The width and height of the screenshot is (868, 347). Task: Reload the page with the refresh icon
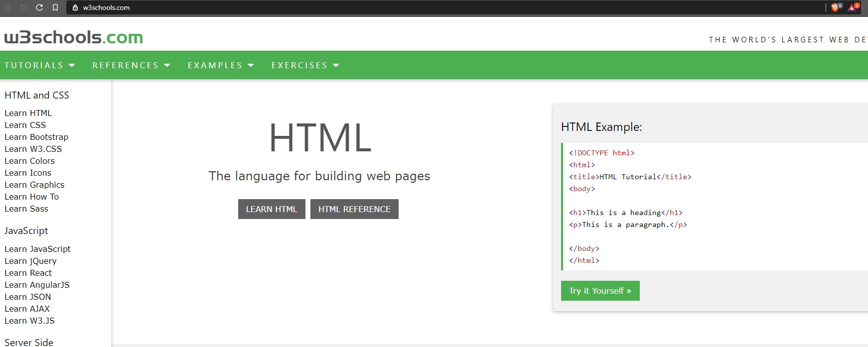pyautogui.click(x=39, y=7)
